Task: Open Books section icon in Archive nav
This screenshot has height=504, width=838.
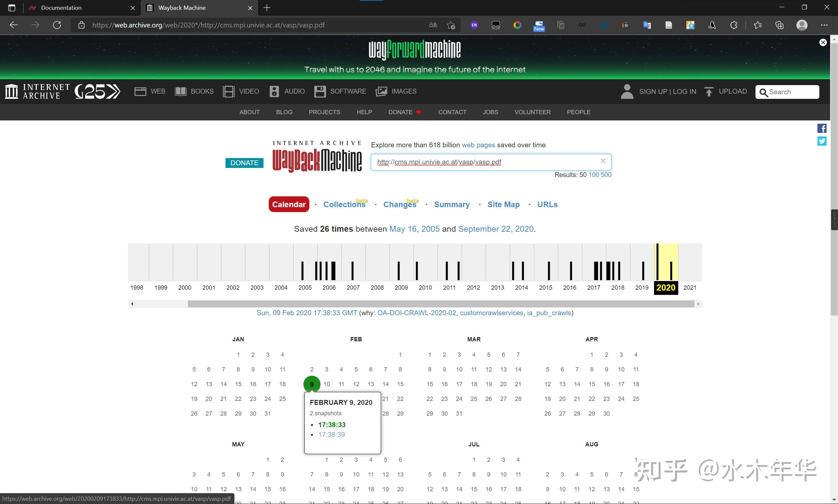Action: [x=180, y=91]
